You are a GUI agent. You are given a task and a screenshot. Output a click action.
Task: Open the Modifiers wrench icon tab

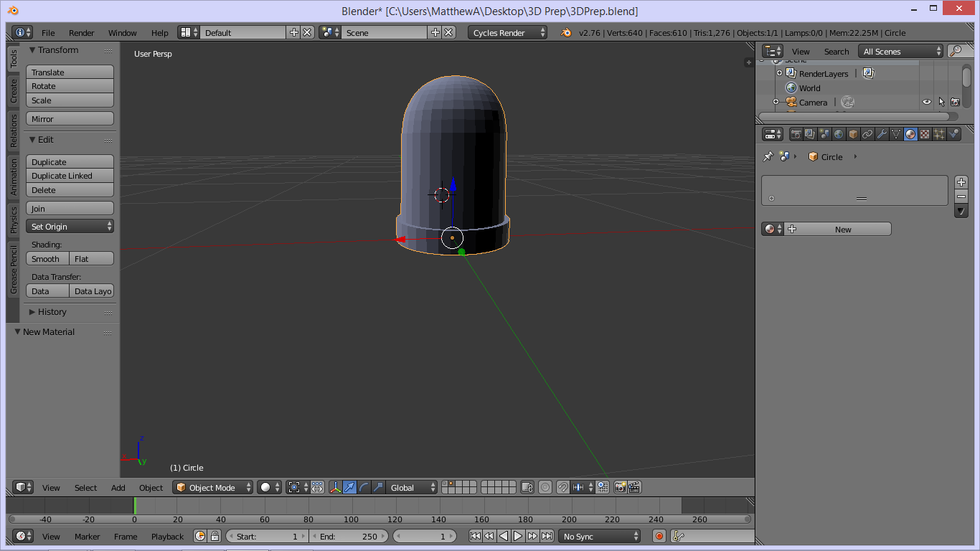point(882,134)
